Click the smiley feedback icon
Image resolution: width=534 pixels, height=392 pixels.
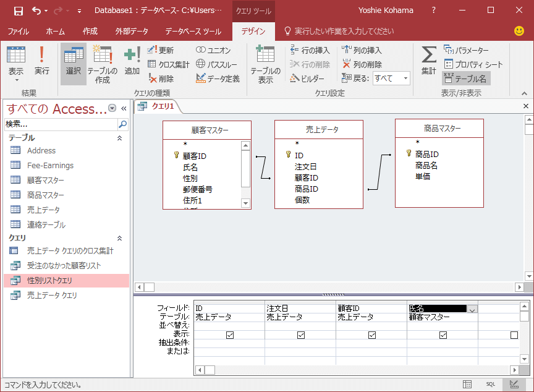tap(519, 31)
